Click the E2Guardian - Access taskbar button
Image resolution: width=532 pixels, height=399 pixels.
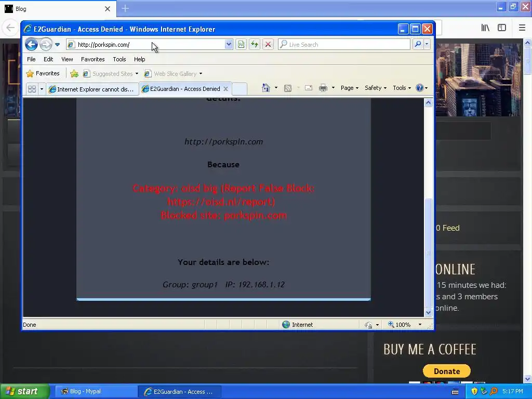pos(180,392)
